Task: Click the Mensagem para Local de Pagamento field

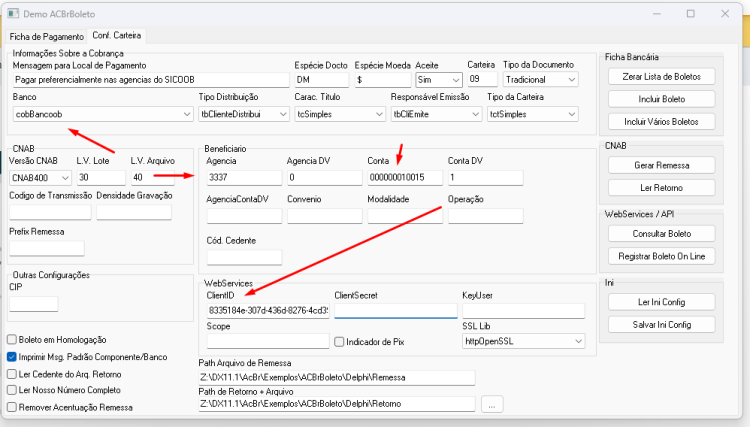Action: (151, 80)
